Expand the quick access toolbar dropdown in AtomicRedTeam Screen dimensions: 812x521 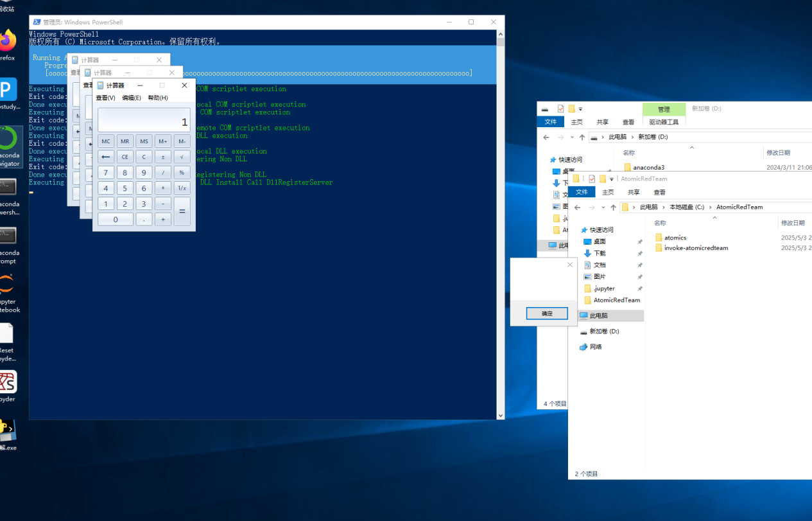612,179
